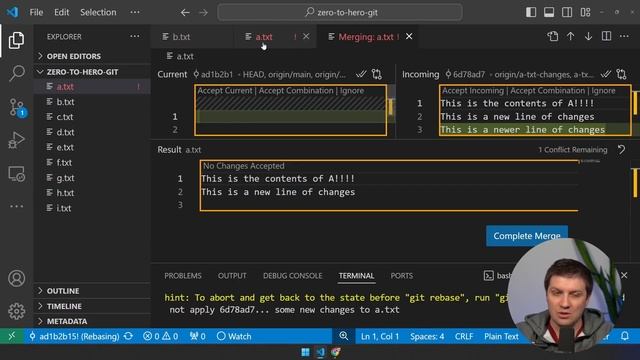Open the Source Control view
This screenshot has height=360, width=640.
click(x=17, y=107)
